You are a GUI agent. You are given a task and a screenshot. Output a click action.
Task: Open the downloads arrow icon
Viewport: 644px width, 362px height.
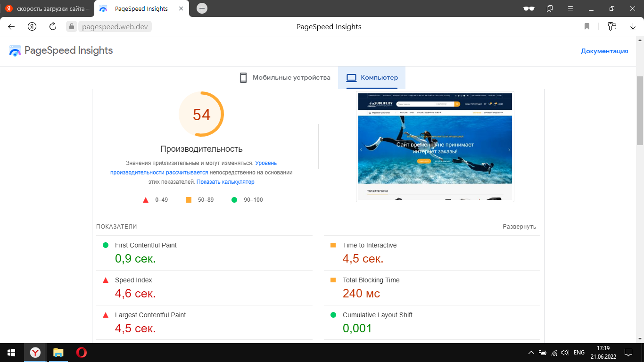pyautogui.click(x=633, y=27)
